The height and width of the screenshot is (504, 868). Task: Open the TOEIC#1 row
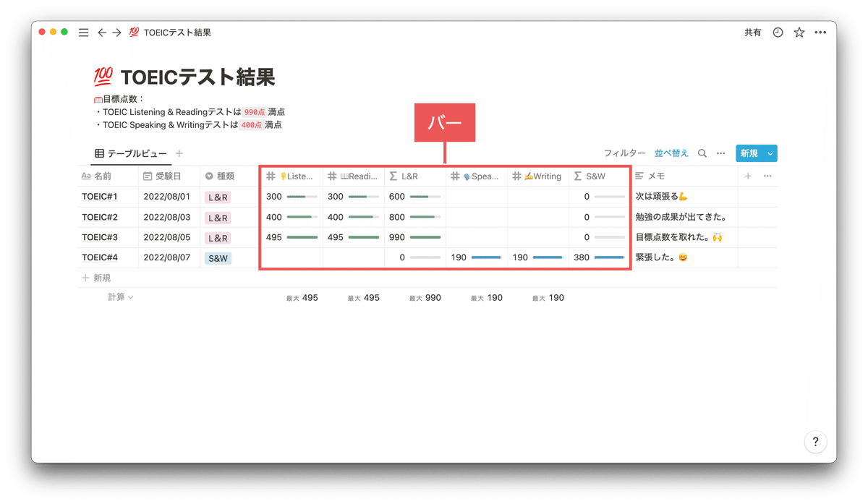(x=100, y=197)
